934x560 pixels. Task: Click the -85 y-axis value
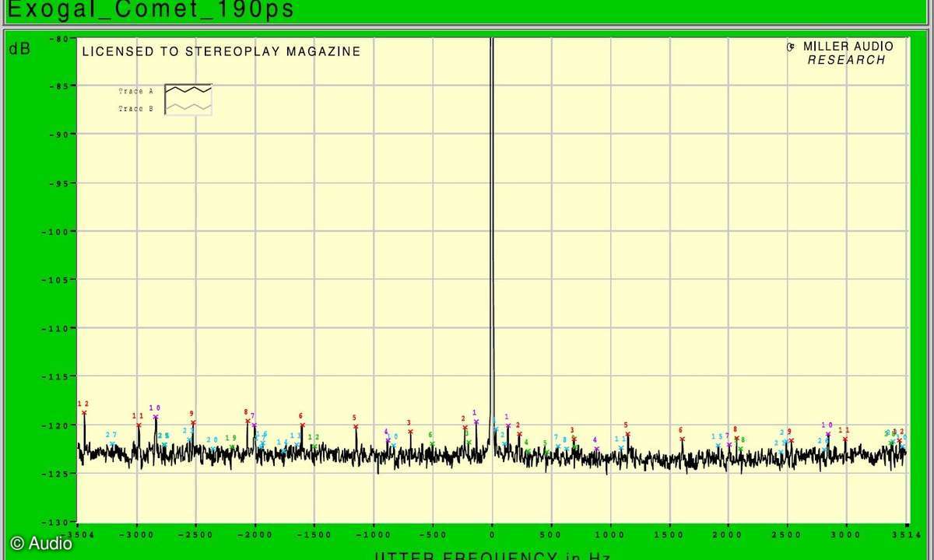pos(58,86)
